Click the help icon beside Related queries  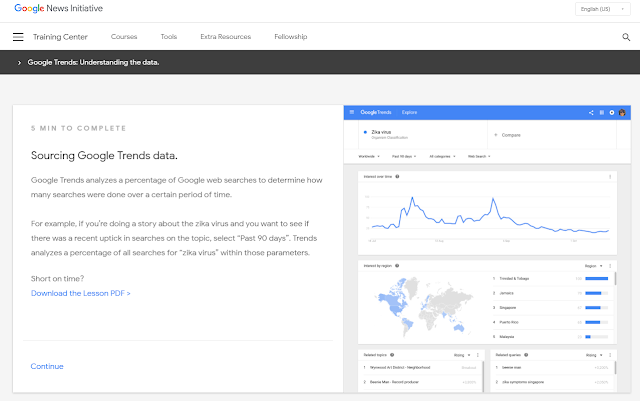coord(526,355)
